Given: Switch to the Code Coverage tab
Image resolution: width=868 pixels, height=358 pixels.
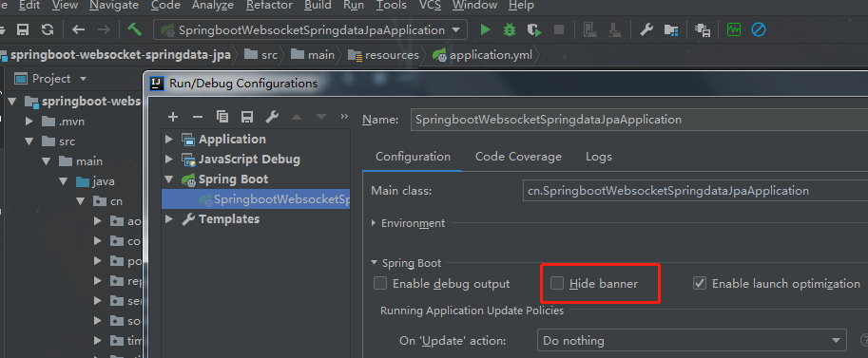Looking at the screenshot, I should (518, 157).
